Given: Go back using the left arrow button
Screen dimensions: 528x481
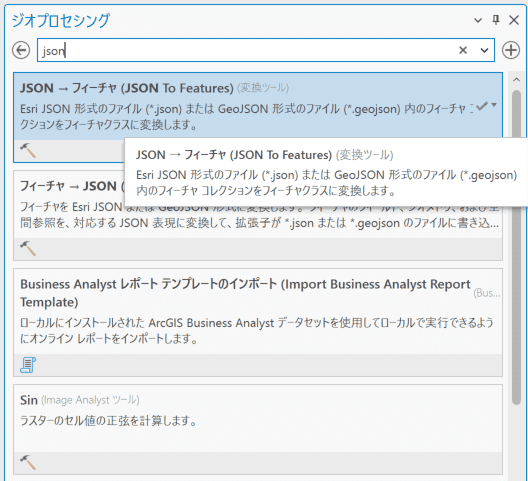Looking at the screenshot, I should coord(21,51).
